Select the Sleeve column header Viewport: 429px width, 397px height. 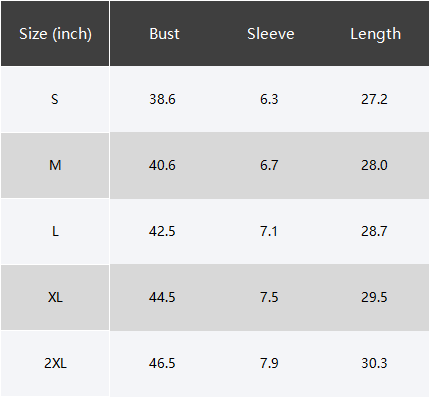coord(271,34)
